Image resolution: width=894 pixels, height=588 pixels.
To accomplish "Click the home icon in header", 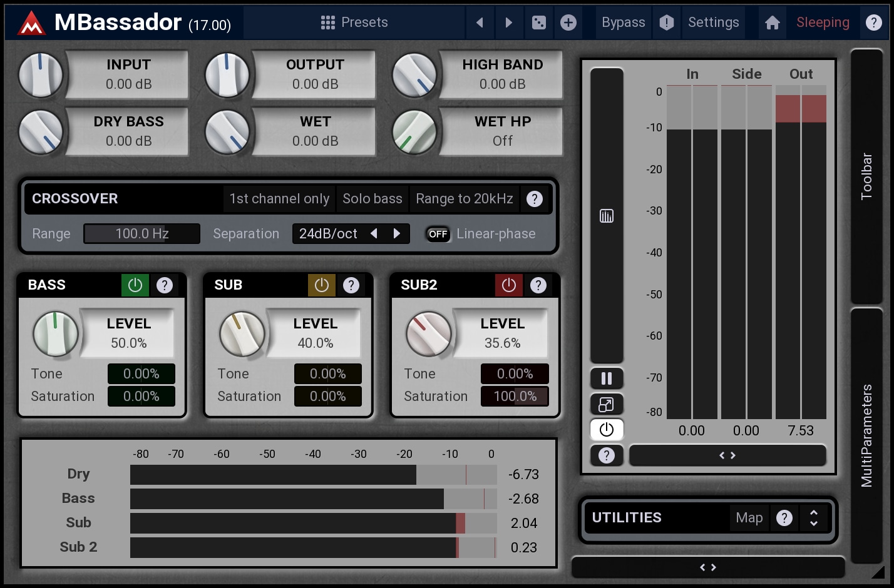I will [772, 23].
